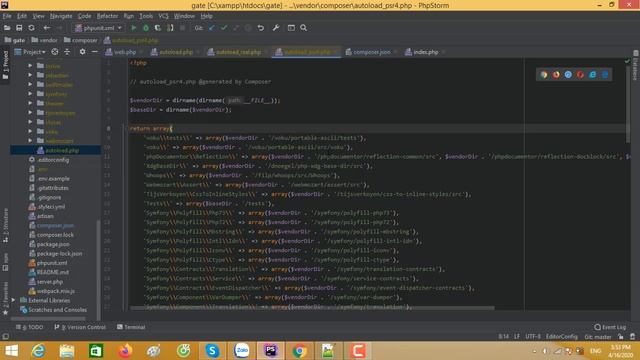This screenshot has height=360, width=640.
Task: Open the Refactor menu
Action: (x=107, y=16)
